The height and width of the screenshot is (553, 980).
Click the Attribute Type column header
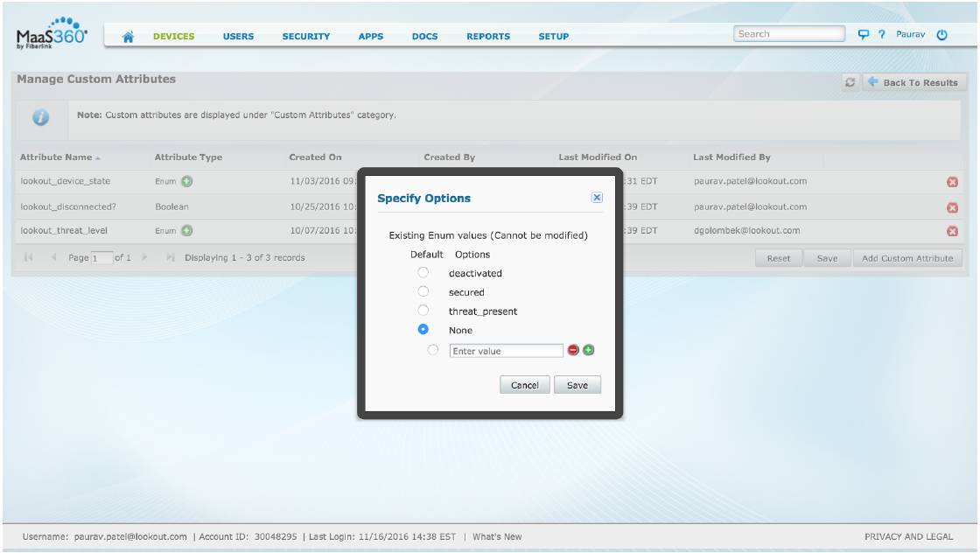click(188, 157)
